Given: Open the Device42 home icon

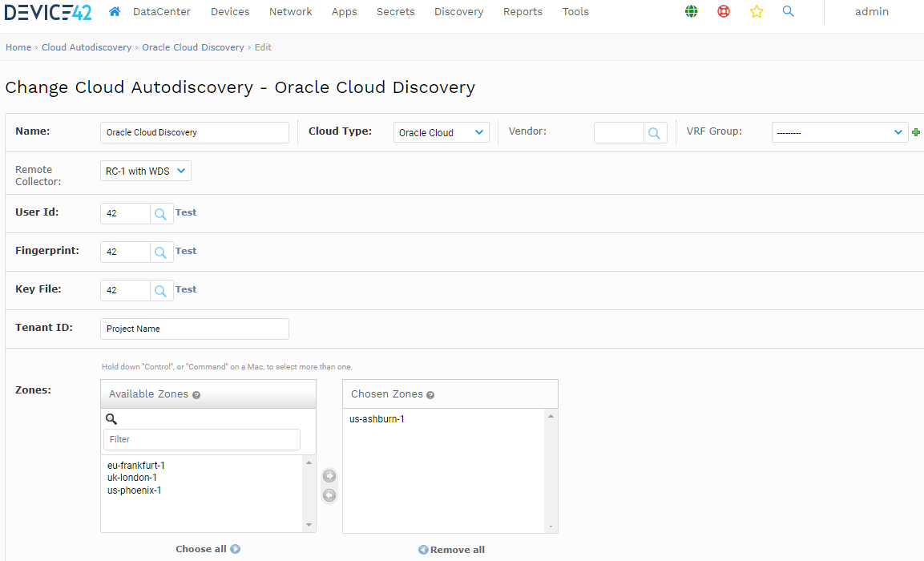Looking at the screenshot, I should pos(115,11).
